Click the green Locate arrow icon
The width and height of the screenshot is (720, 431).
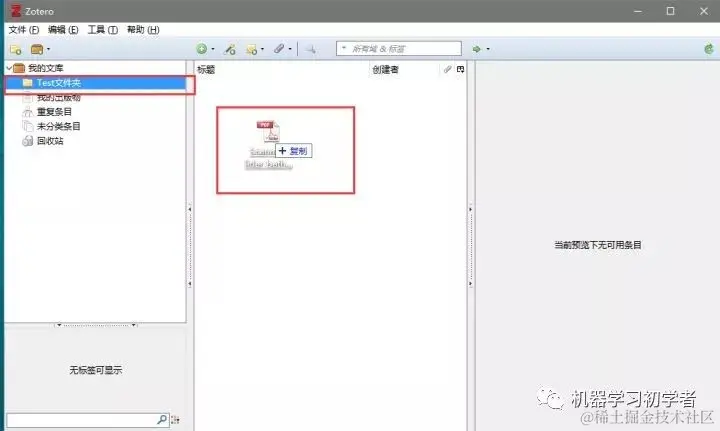(x=477, y=49)
